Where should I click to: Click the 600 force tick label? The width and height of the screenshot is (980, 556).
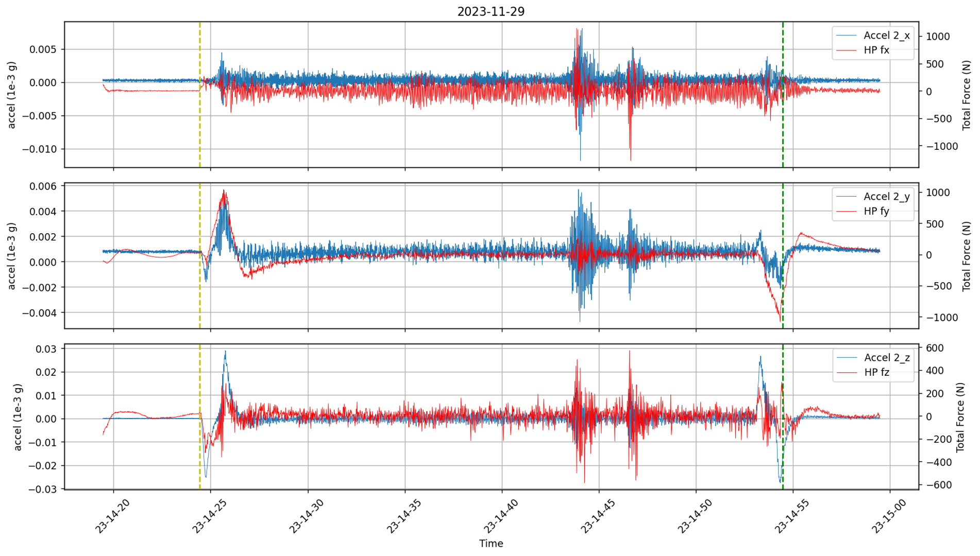(935, 348)
